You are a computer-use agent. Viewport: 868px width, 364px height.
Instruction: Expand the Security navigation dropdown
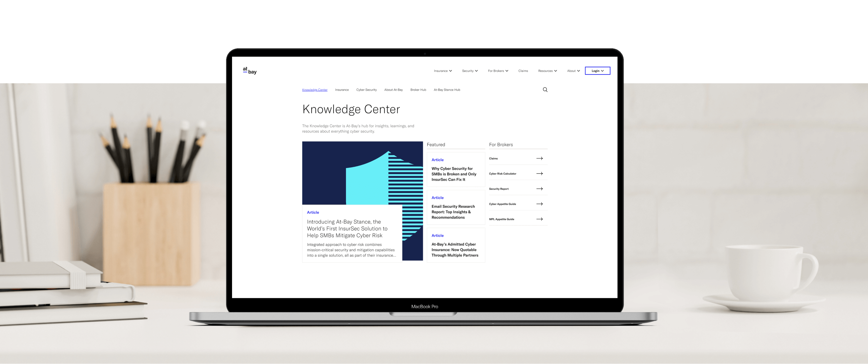pos(470,70)
